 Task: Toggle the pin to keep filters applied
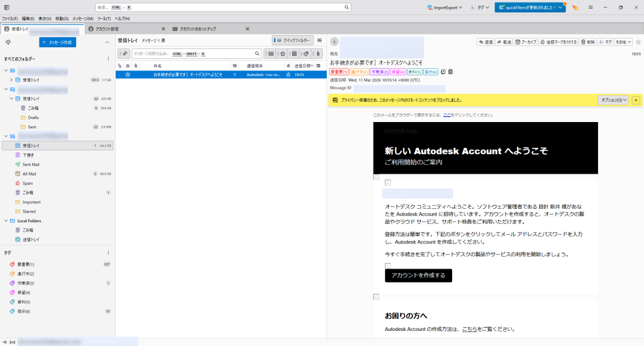point(125,53)
